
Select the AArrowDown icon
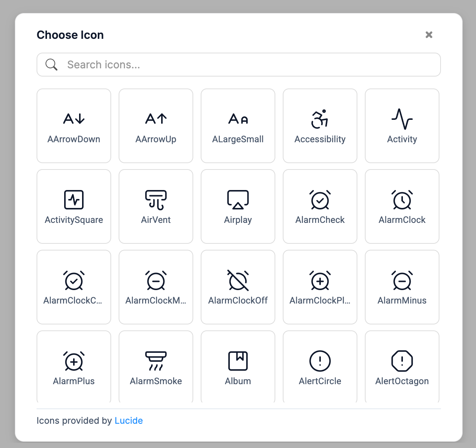(74, 126)
